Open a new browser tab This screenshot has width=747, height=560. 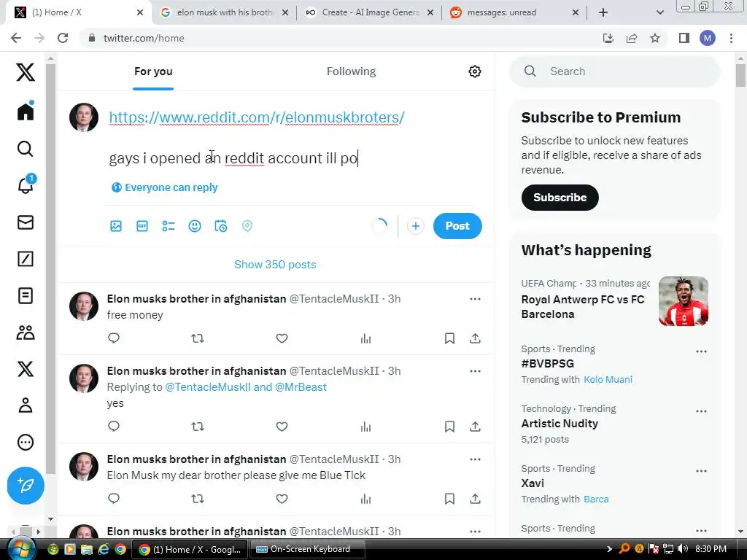click(x=603, y=12)
